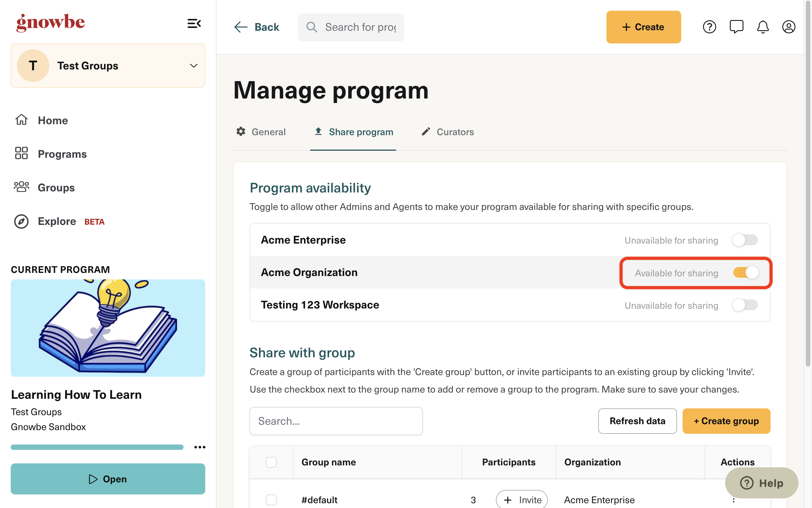
Task: Click the Groups people icon
Action: pos(21,187)
